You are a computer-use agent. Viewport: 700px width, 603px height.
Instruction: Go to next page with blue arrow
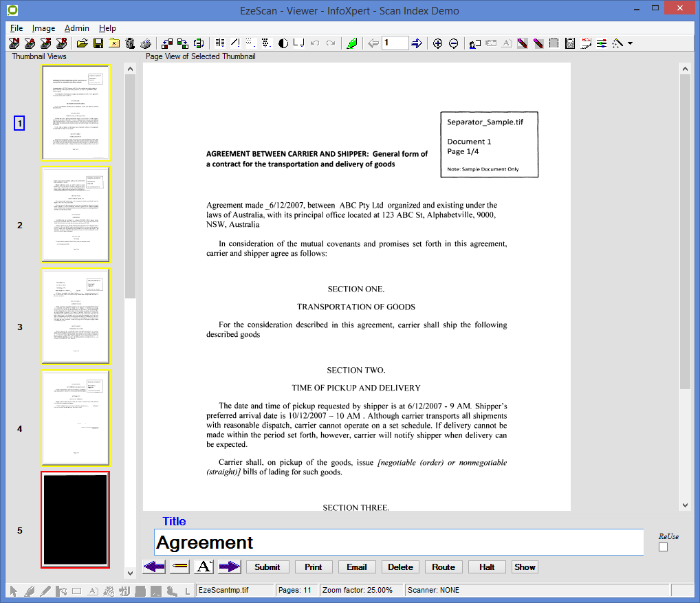click(x=417, y=43)
